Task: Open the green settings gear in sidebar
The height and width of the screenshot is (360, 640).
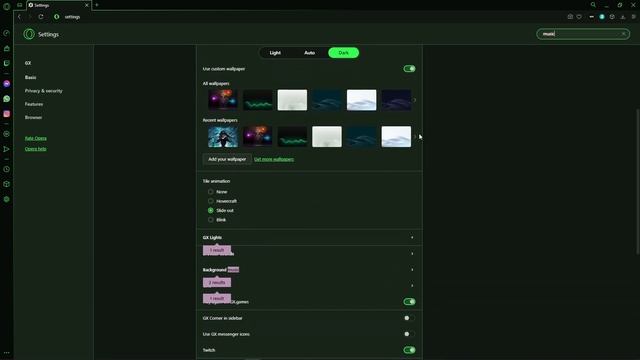Action: pyautogui.click(x=7, y=199)
